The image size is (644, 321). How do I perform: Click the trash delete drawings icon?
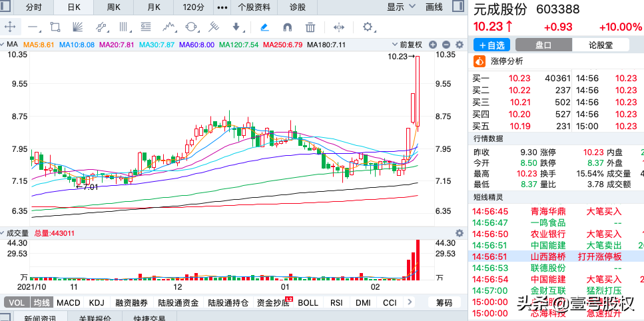click(310, 27)
